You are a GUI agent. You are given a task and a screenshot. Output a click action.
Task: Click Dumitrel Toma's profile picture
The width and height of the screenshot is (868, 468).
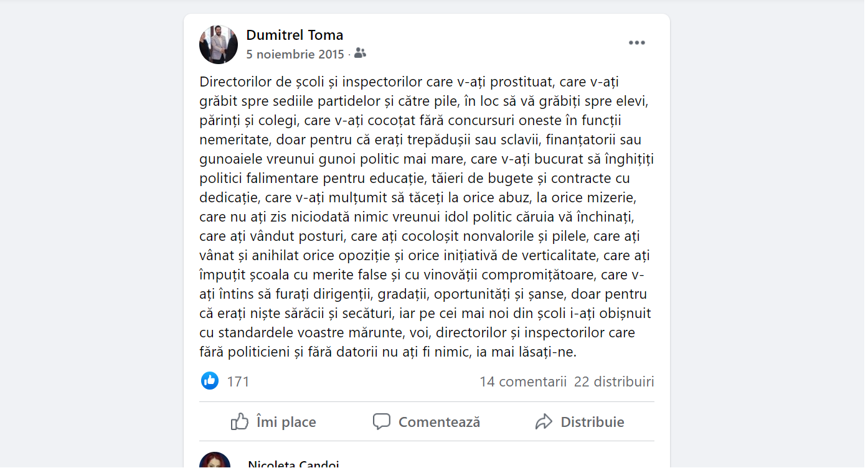219,45
